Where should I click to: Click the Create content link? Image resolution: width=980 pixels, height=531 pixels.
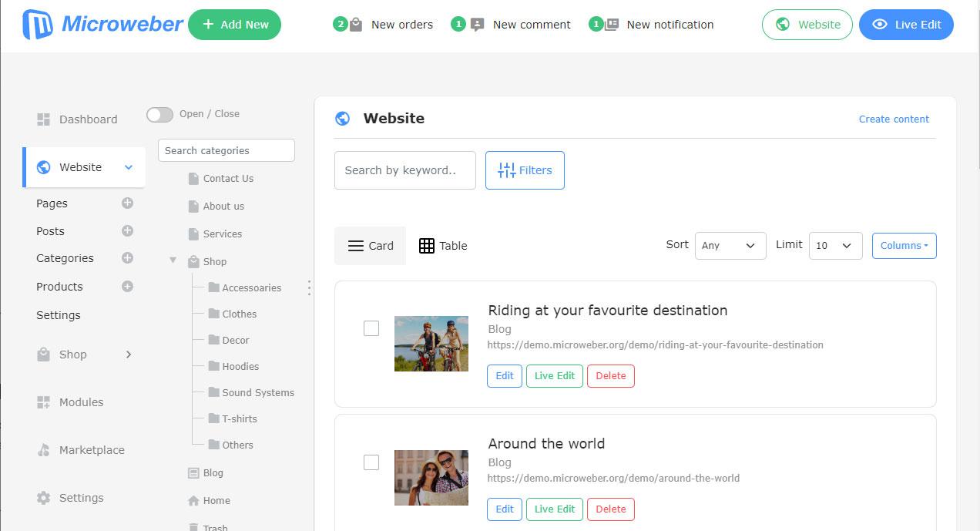pos(894,119)
